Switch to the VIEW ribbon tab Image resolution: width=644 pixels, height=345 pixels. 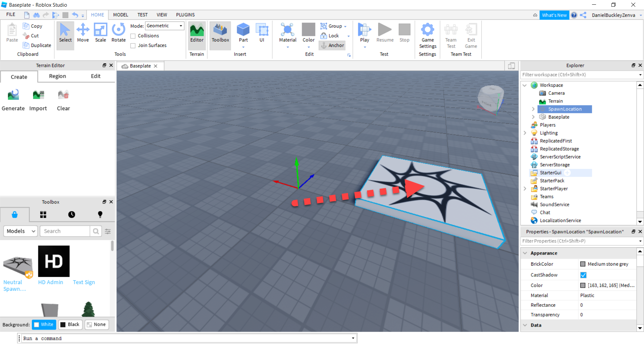pos(162,15)
